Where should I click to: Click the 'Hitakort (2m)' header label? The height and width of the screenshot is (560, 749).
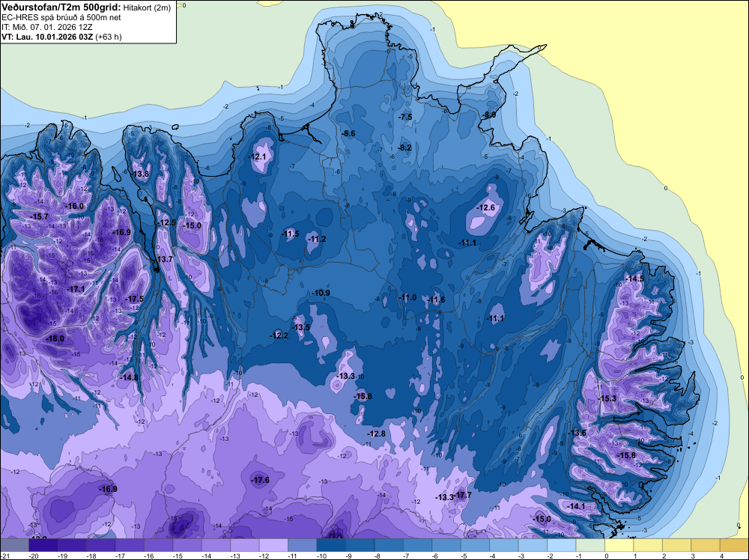(x=147, y=7)
